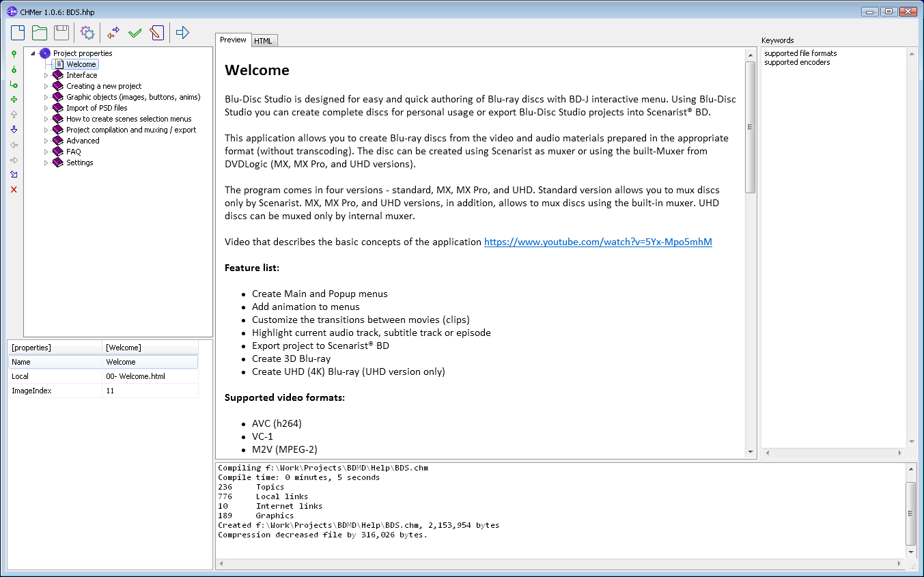This screenshot has height=577, width=924.
Task: Click the 'Created f:\Work\Projects' log line
Action: pyautogui.click(x=359, y=525)
